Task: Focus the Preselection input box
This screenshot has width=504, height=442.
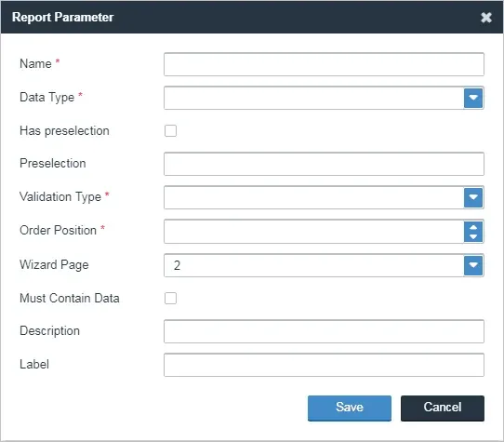Action: coord(324,164)
